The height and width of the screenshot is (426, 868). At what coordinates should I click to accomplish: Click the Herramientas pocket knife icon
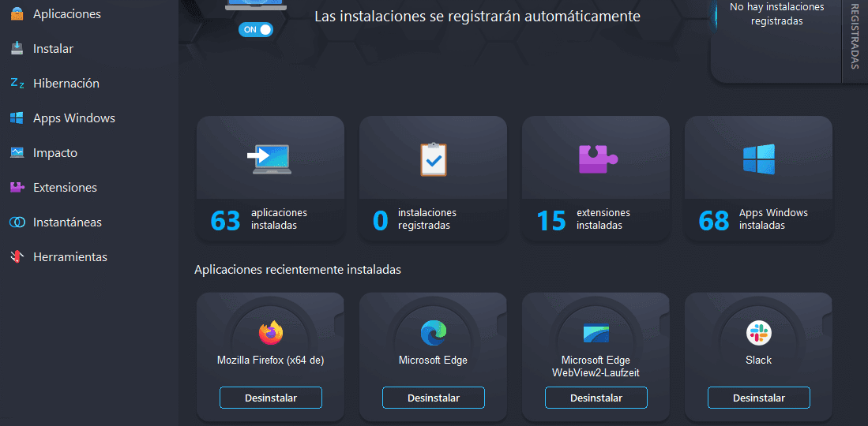pyautogui.click(x=17, y=256)
